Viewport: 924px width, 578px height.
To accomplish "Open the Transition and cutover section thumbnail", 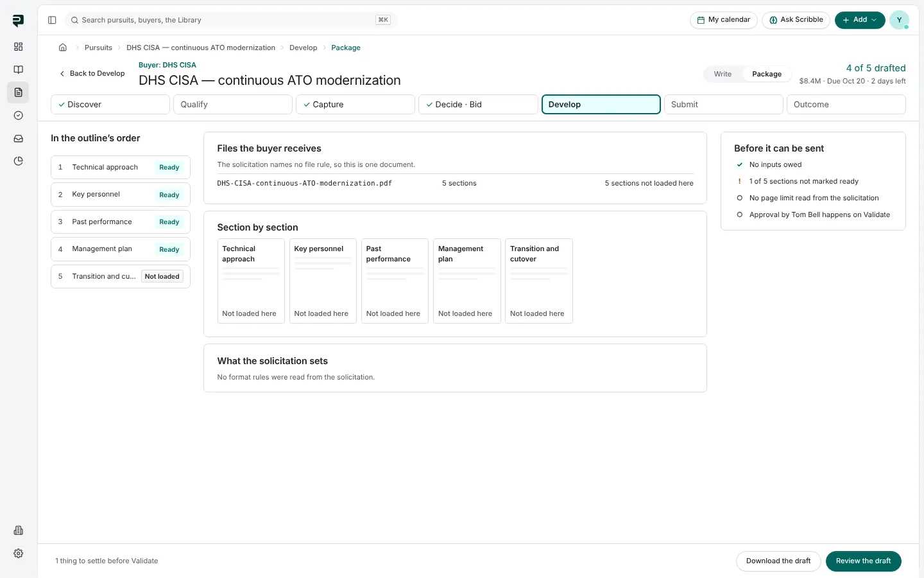I will coord(539,281).
